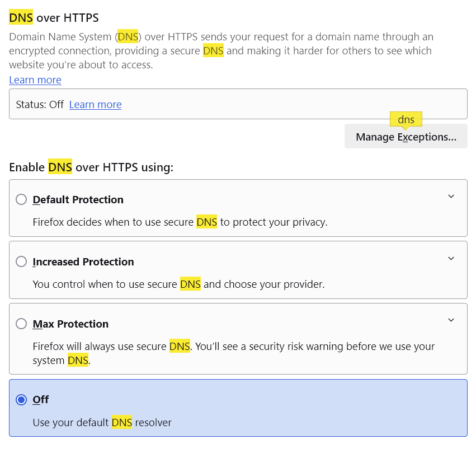Expand the Increased Protection chevron

[x=451, y=259]
